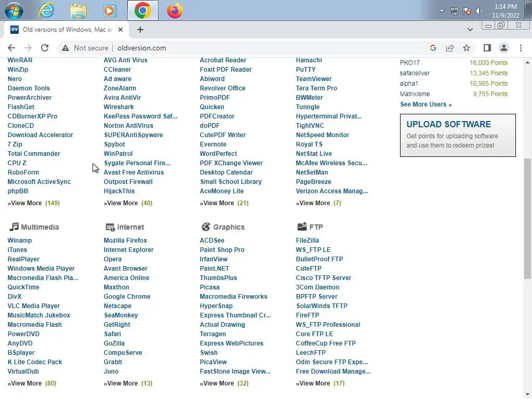Screen dimensions: 532x399
Task: Open the Wireshark link
Action: pyautogui.click(x=119, y=107)
